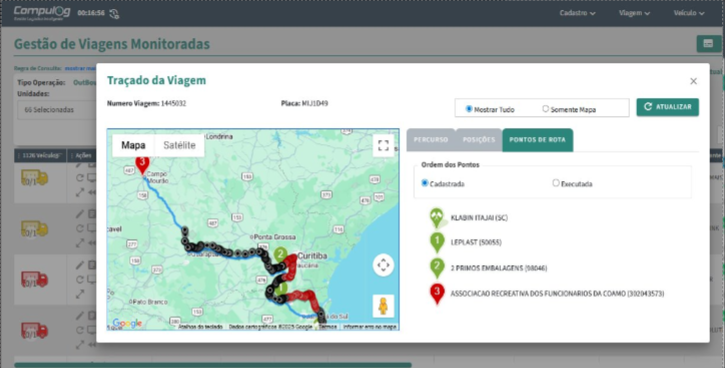This screenshot has height=368, width=725.
Task: Switch map view to Satélite
Action: (179, 145)
